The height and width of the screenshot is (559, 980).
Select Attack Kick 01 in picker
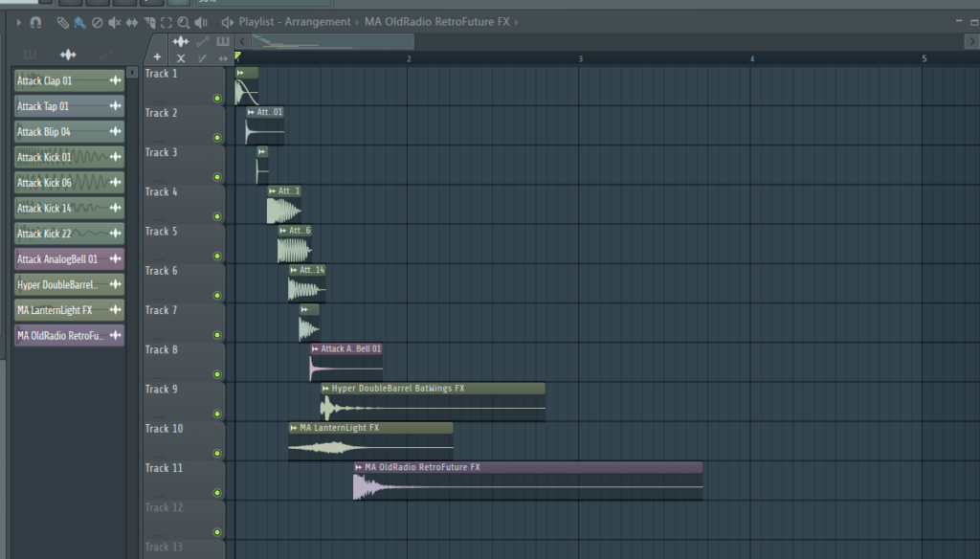(x=69, y=157)
